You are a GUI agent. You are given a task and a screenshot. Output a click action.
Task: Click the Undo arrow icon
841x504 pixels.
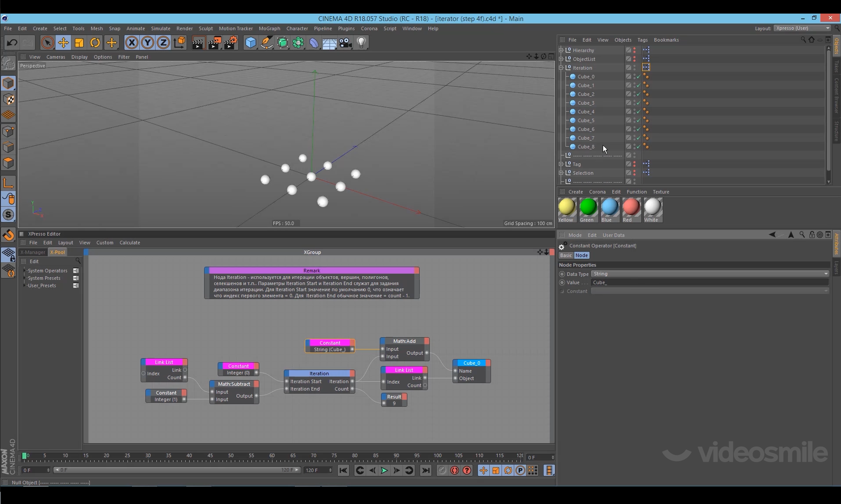point(12,42)
